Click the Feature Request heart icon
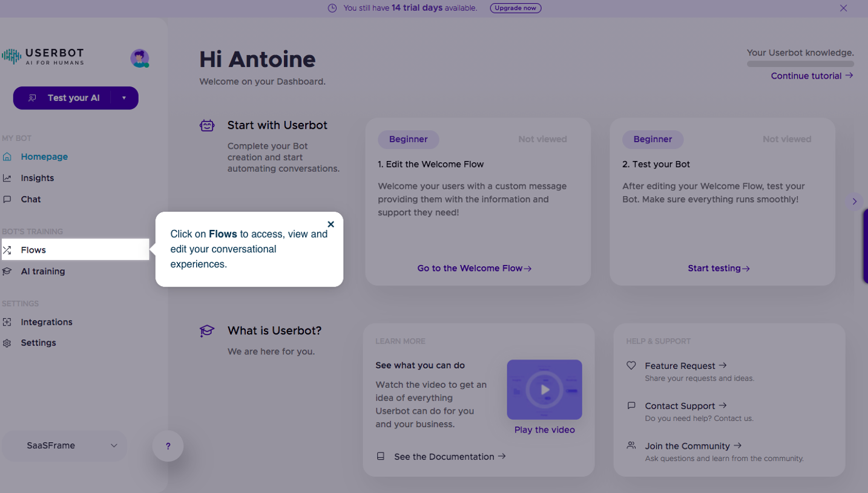 (631, 365)
